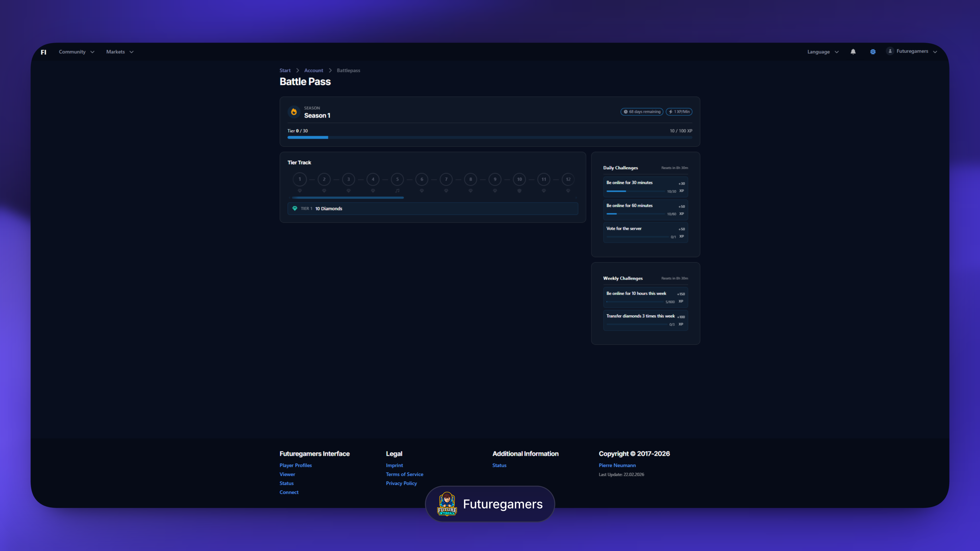Go to Account breadcrumb
The image size is (980, 551).
coord(313,70)
